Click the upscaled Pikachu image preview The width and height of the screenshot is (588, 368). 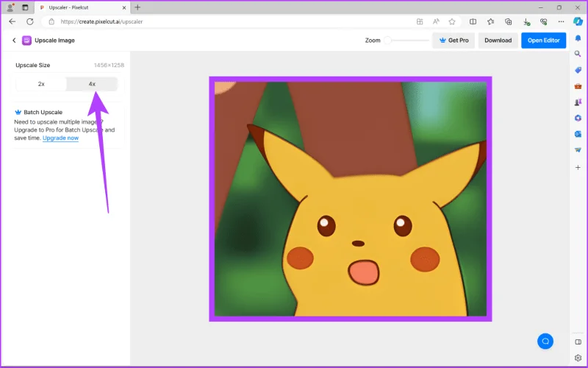tap(351, 199)
